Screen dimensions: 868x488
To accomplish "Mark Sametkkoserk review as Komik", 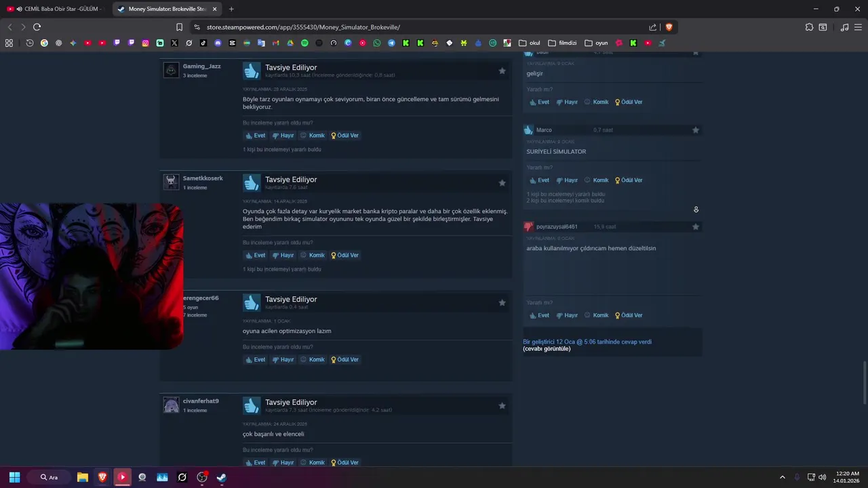I will (313, 256).
